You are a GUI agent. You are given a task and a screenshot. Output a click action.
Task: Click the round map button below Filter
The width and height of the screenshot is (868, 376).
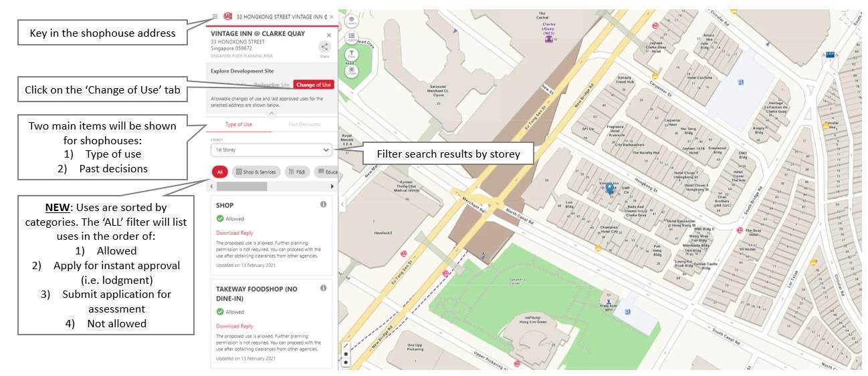click(351, 71)
